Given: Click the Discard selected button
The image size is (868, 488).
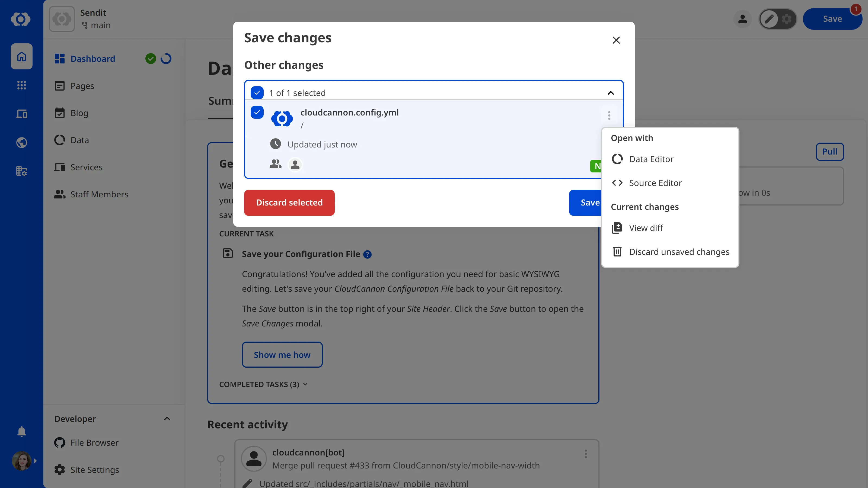Looking at the screenshot, I should (289, 203).
